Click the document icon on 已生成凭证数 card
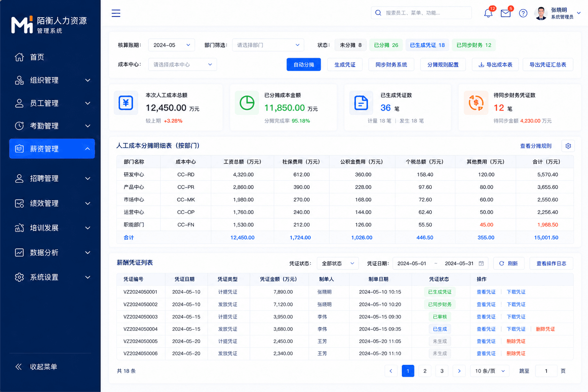This screenshot has height=392, width=588. 361,103
